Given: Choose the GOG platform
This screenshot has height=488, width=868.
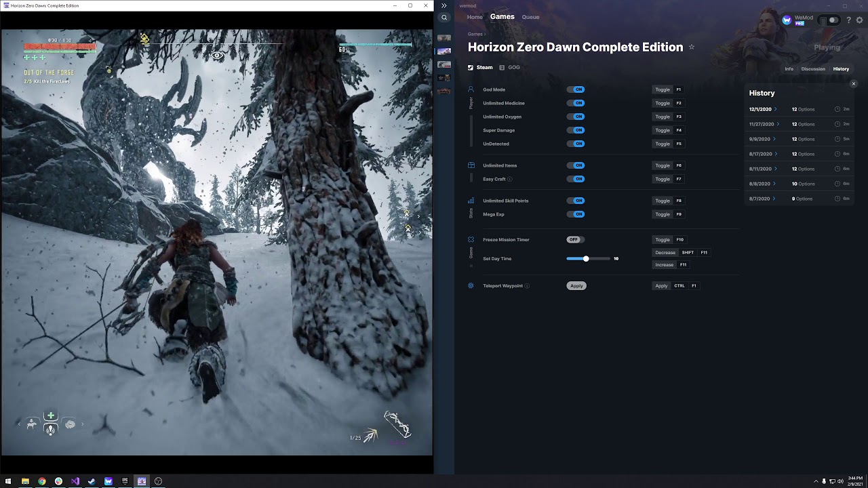Looking at the screenshot, I should point(510,68).
